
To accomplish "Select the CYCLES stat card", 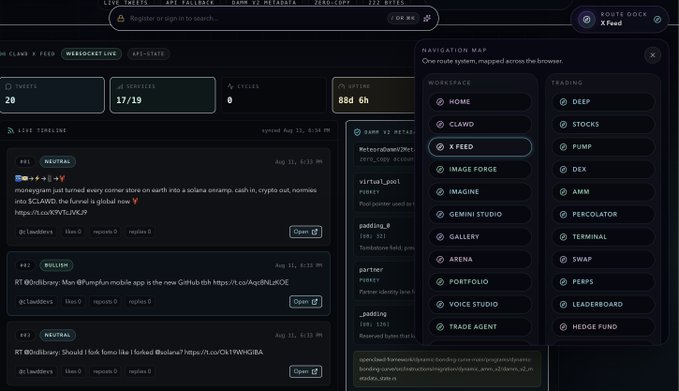I will (274, 95).
